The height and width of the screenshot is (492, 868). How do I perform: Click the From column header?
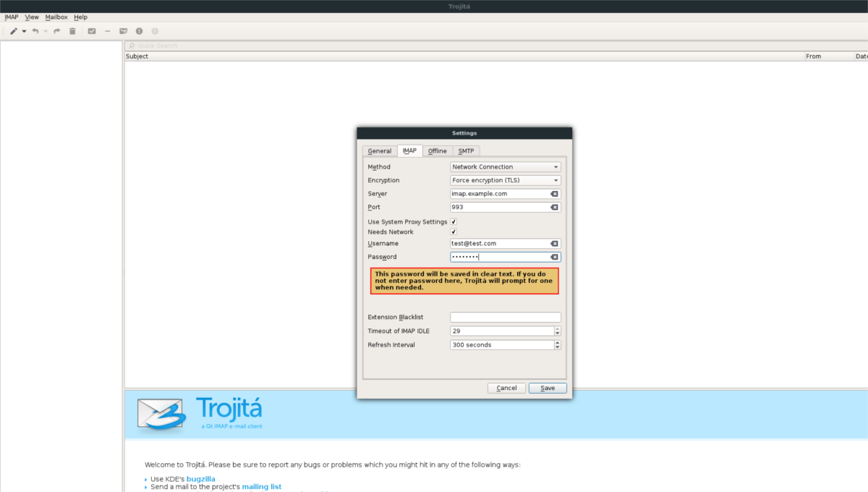click(829, 56)
